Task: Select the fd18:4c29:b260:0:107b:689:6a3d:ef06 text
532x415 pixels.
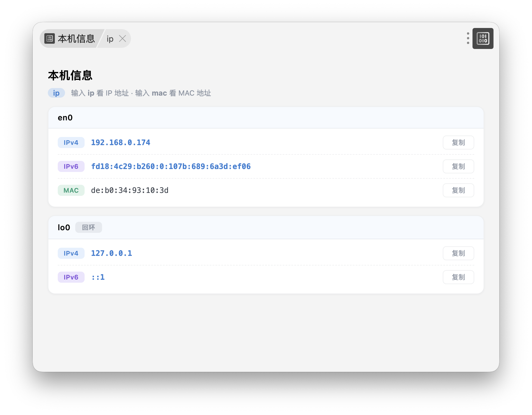Action: pos(171,166)
